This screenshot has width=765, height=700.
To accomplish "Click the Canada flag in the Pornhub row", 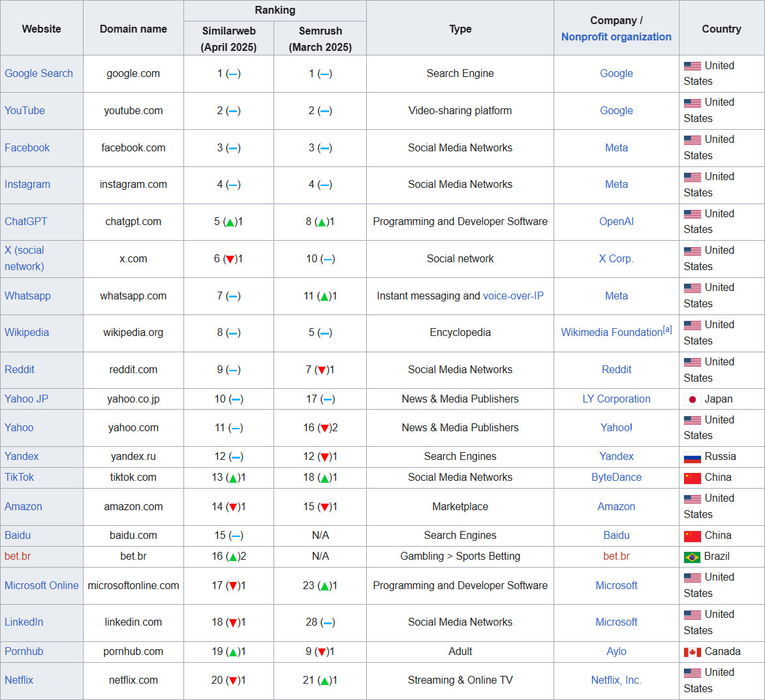I will [x=693, y=652].
